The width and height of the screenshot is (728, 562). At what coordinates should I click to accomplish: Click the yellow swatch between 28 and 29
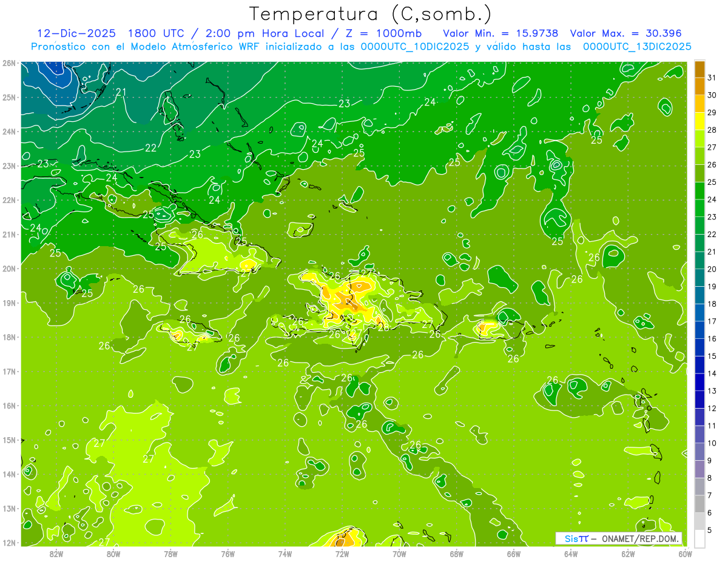(x=699, y=121)
